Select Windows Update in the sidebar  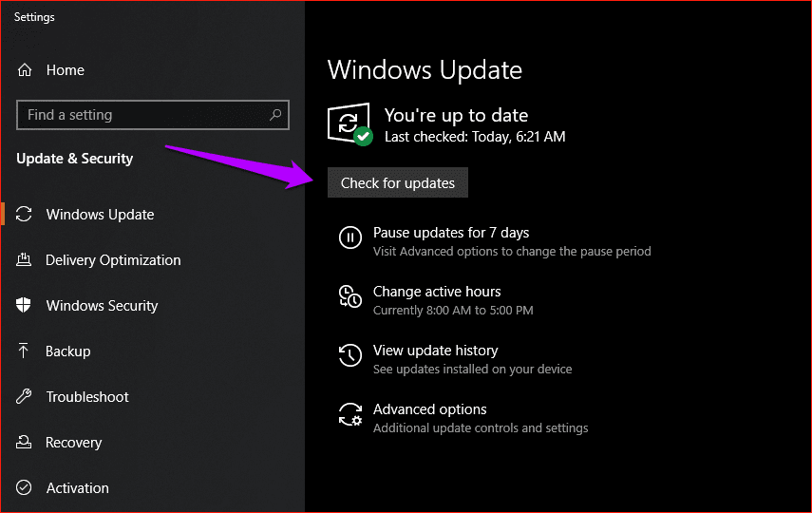(x=100, y=215)
